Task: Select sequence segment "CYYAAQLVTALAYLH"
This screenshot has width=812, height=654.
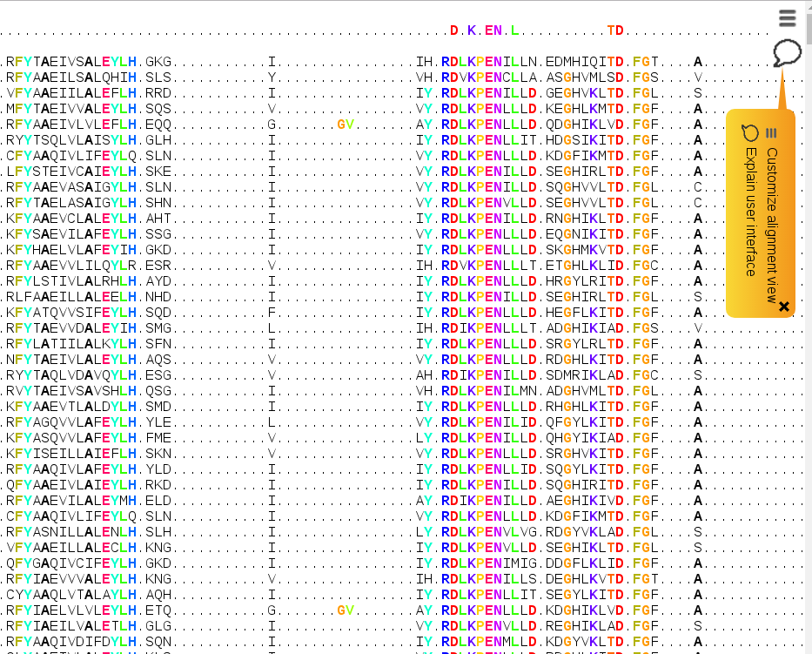Action: click(71, 595)
